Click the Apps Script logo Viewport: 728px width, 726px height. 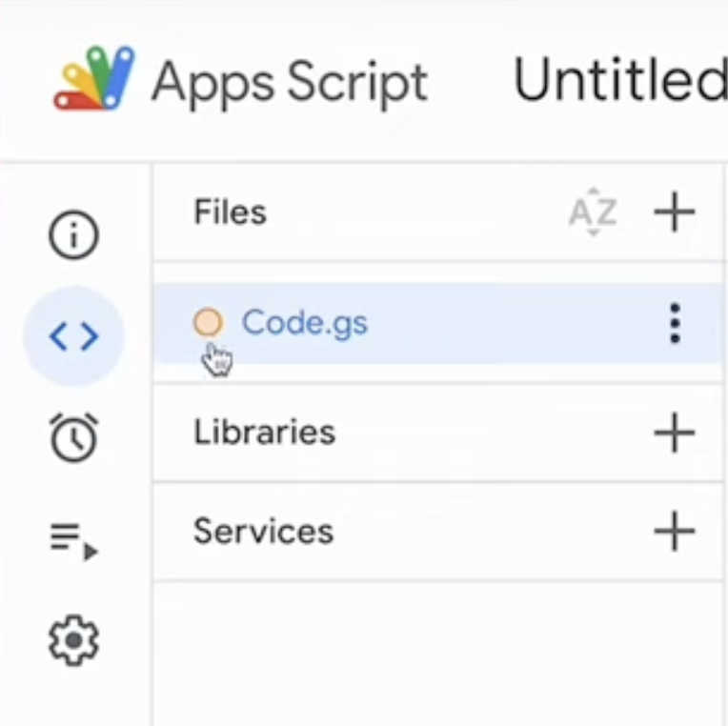(x=94, y=78)
